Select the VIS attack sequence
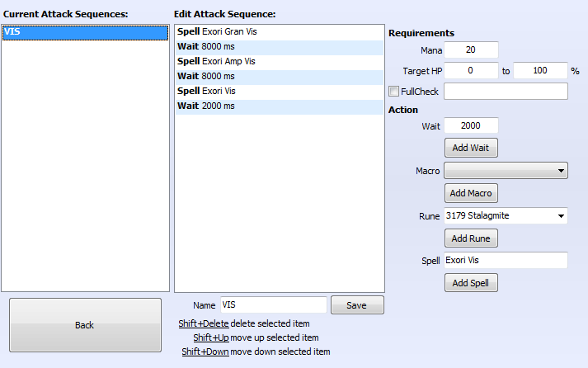The width and height of the screenshot is (588, 368). tap(85, 32)
